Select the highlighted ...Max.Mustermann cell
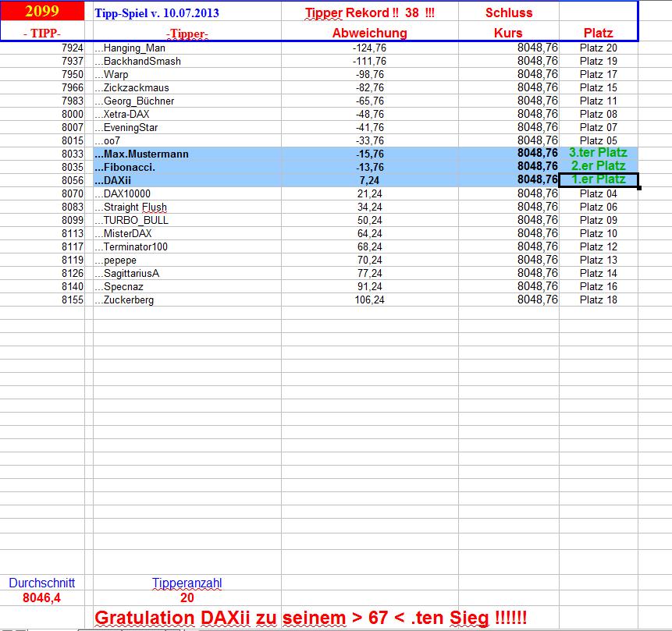 pos(187,154)
